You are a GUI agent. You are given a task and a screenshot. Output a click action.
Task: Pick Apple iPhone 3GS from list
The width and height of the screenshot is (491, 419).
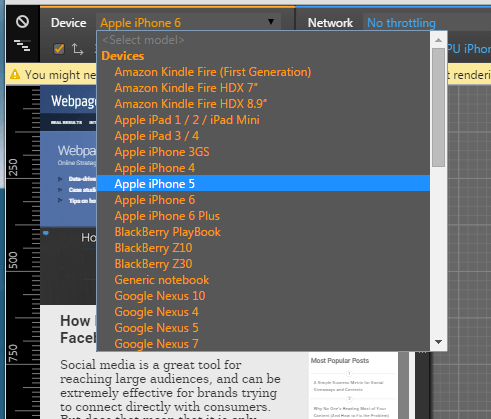[x=263, y=152]
